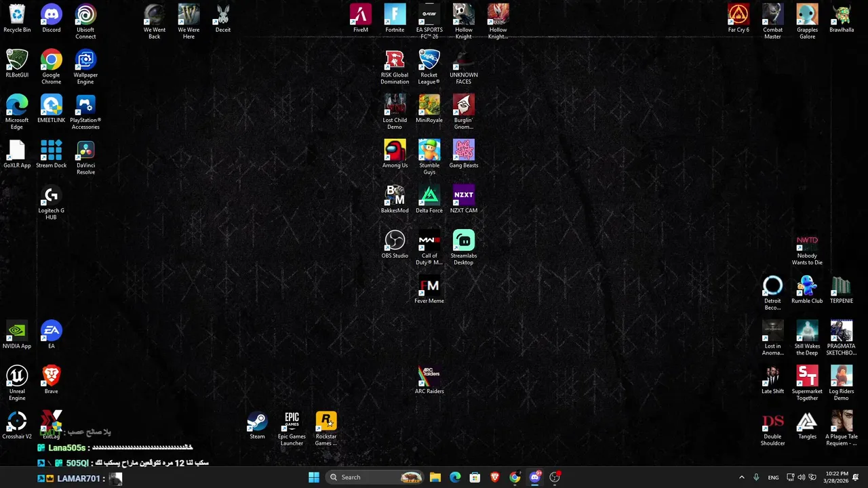Select the MiniRoyale desktop icon
868x488 pixels.
click(429, 109)
